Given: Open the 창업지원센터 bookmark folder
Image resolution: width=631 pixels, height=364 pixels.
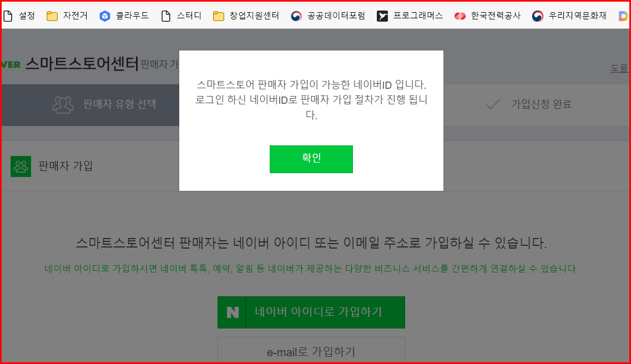Looking at the screenshot, I should pos(246,16).
